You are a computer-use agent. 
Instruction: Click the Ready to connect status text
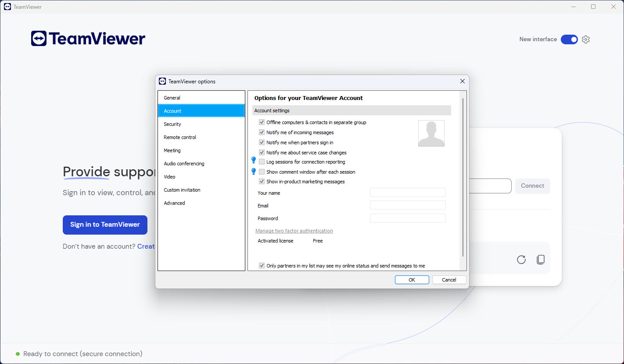pyautogui.click(x=83, y=354)
